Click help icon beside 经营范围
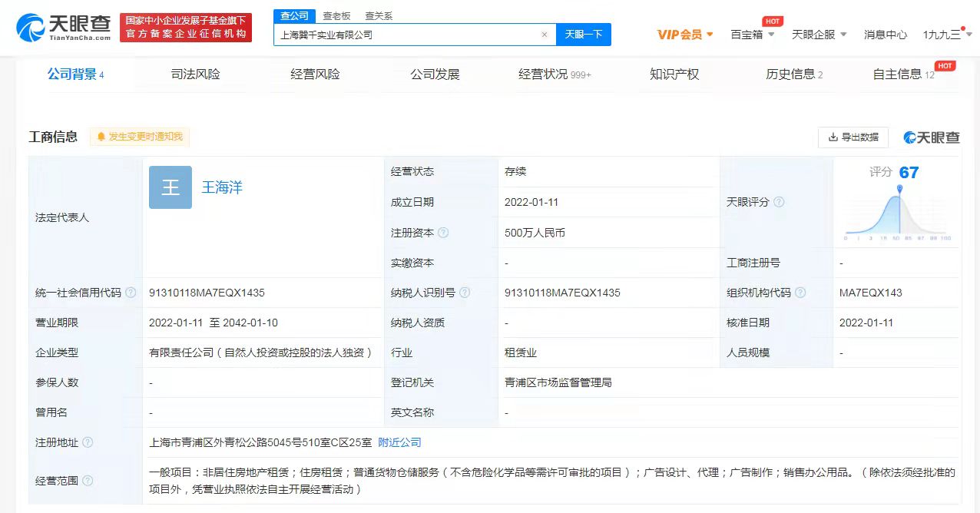980x513 pixels. point(88,481)
